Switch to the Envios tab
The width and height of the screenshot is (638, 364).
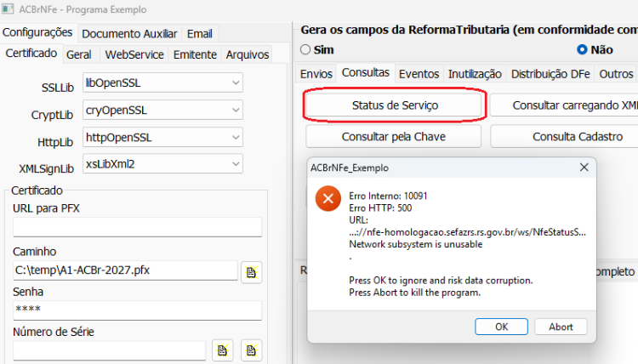[x=316, y=74]
